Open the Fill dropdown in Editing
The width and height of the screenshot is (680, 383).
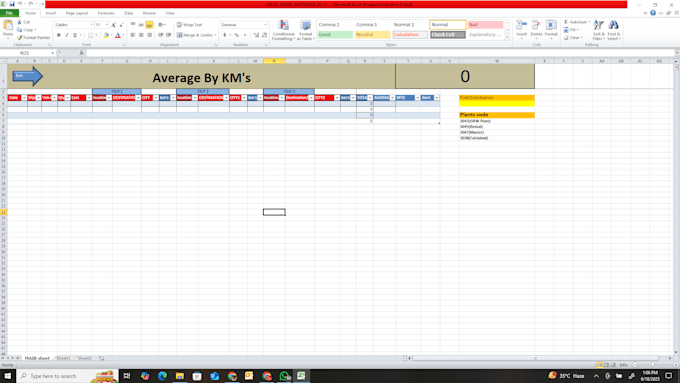pyautogui.click(x=571, y=30)
